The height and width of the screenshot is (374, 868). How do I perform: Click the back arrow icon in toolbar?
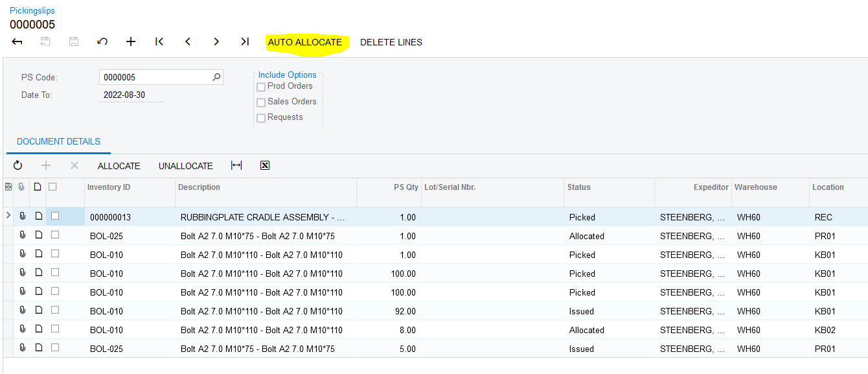tap(17, 42)
